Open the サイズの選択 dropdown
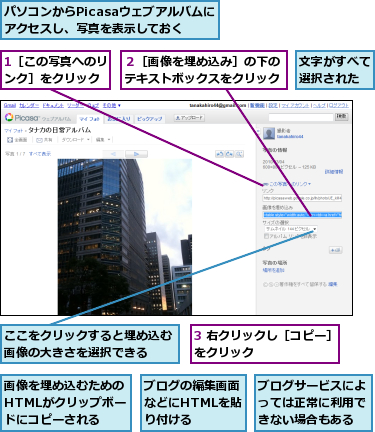 point(291,229)
